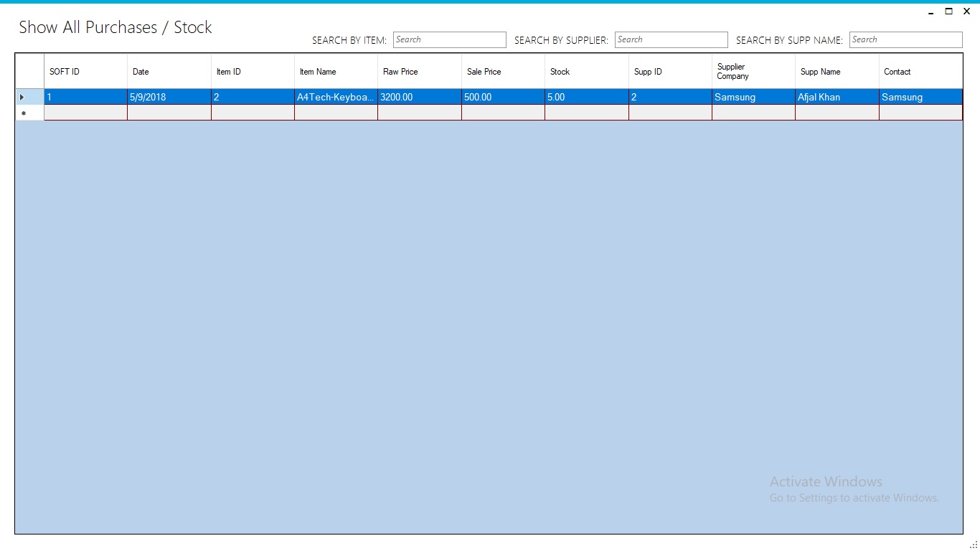Select the Afjal Khan supplier name cell
Viewport: 980px width, 551px height.
point(837,97)
